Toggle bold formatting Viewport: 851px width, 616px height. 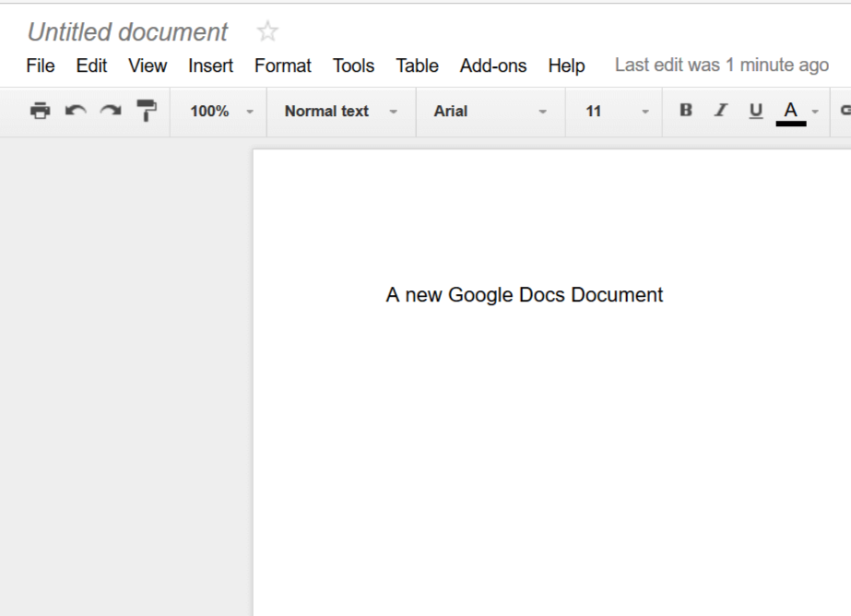tap(686, 110)
